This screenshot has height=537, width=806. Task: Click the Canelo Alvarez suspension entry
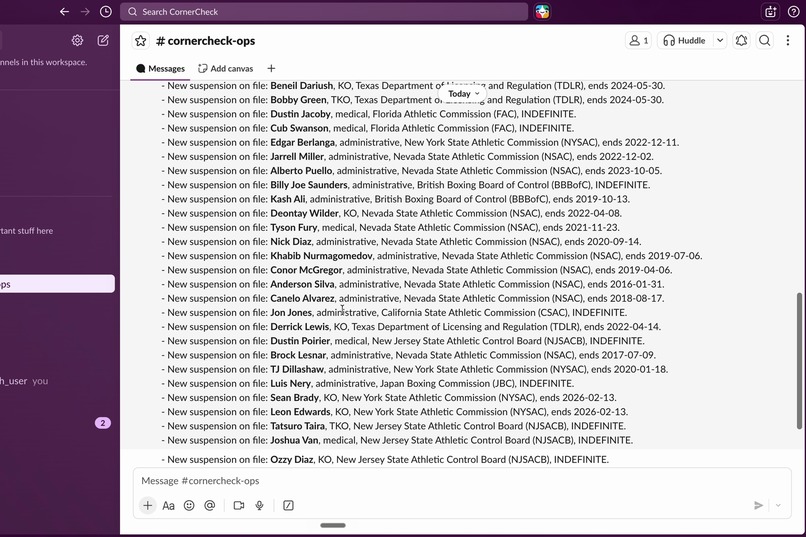pyautogui.click(x=413, y=298)
